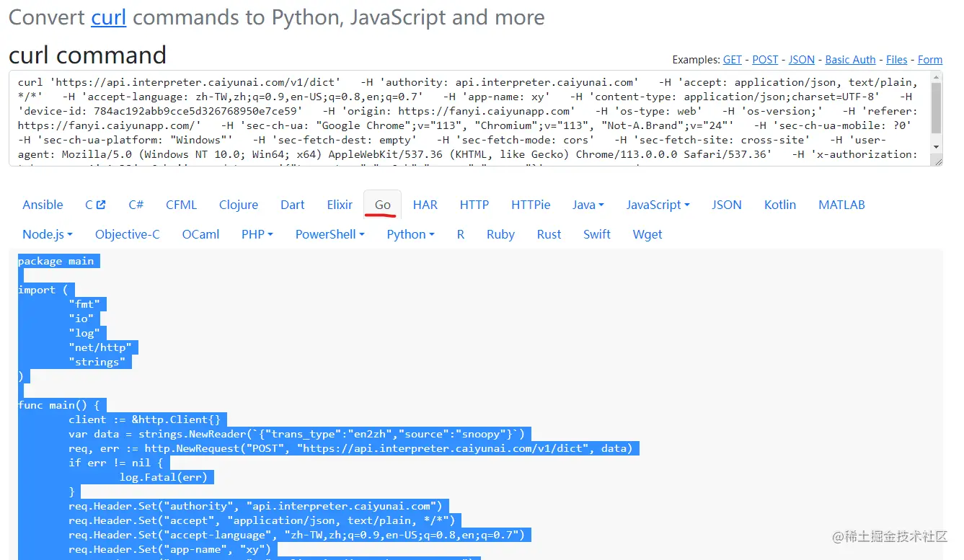Screen dimensions: 964x560
Task: Open the C tab external link
Action: 95,205
